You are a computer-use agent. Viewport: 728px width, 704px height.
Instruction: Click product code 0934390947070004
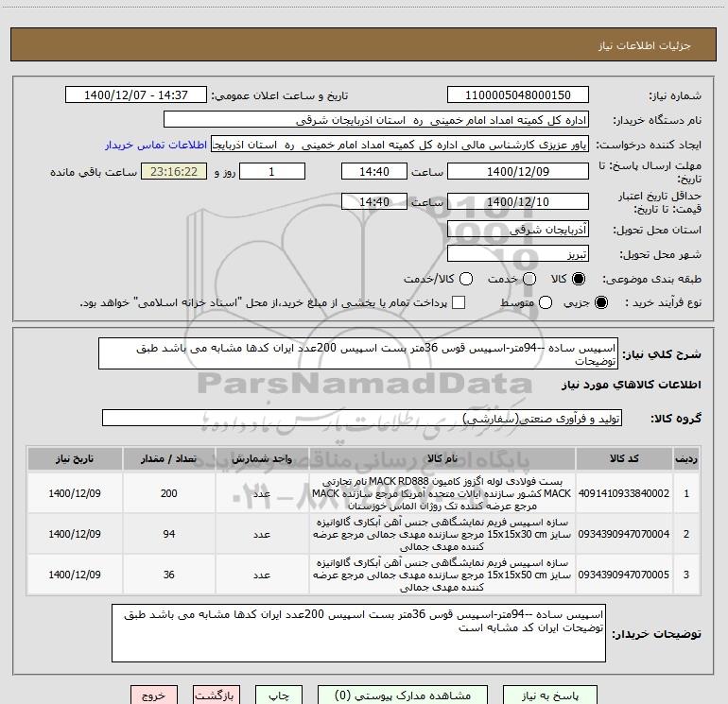click(624, 534)
